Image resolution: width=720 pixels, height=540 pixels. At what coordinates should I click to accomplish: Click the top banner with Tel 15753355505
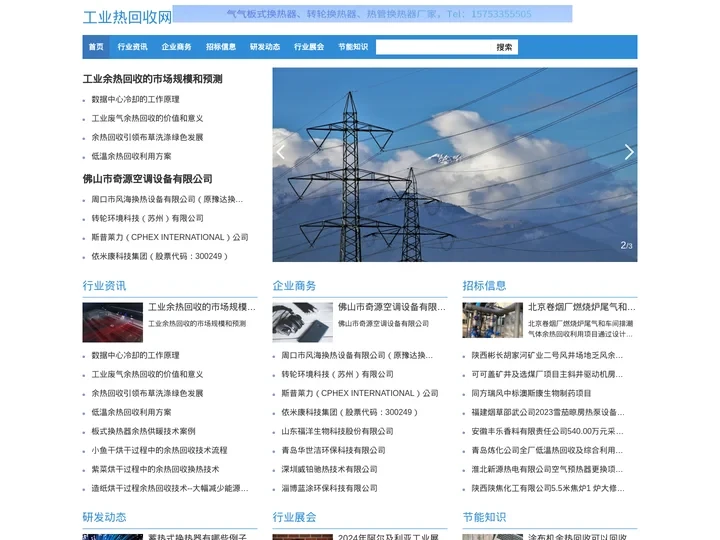pyautogui.click(x=372, y=14)
